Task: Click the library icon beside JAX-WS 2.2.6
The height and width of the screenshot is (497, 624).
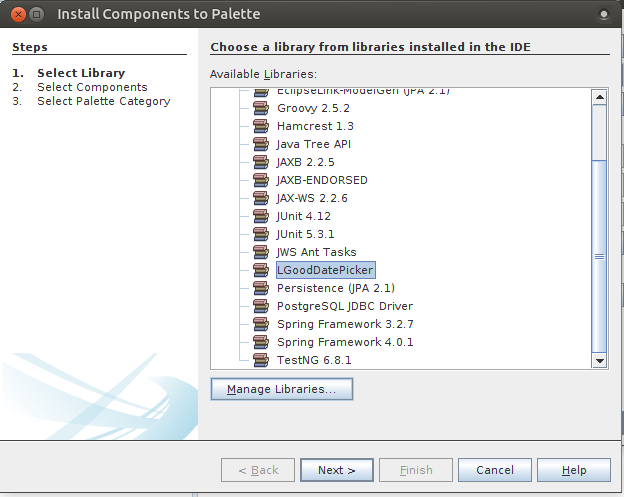Action: tap(261, 198)
